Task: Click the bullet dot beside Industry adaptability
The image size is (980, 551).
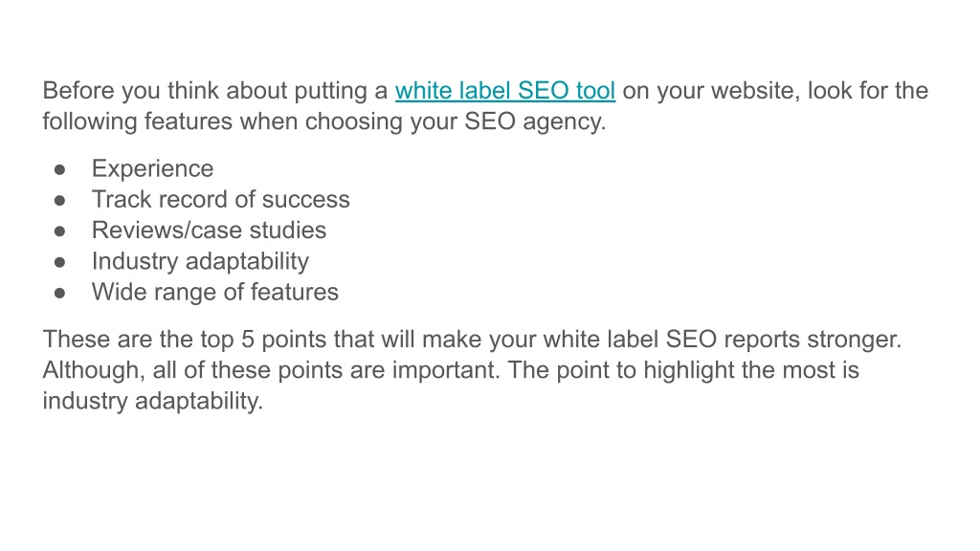Action: coord(60,262)
